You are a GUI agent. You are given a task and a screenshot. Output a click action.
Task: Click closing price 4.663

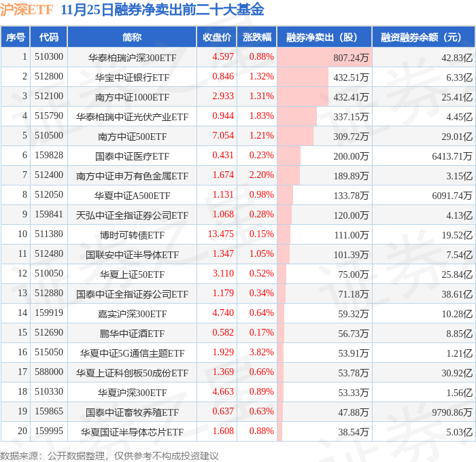coord(223,392)
